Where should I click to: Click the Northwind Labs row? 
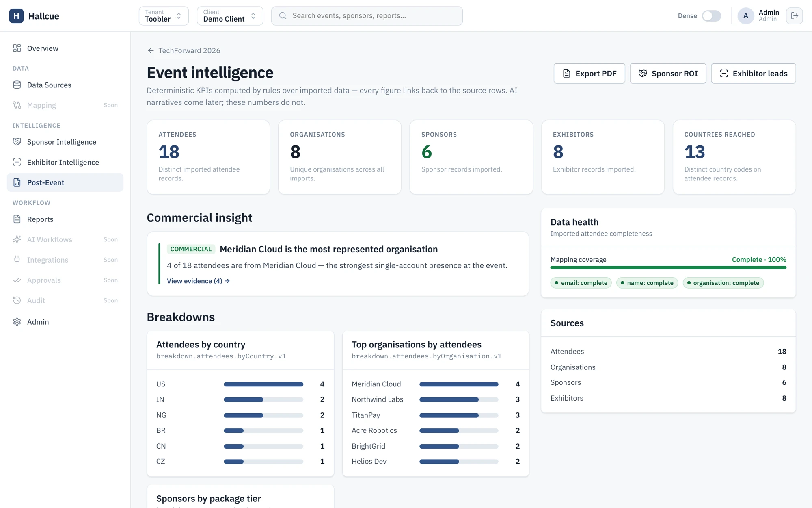click(x=436, y=399)
